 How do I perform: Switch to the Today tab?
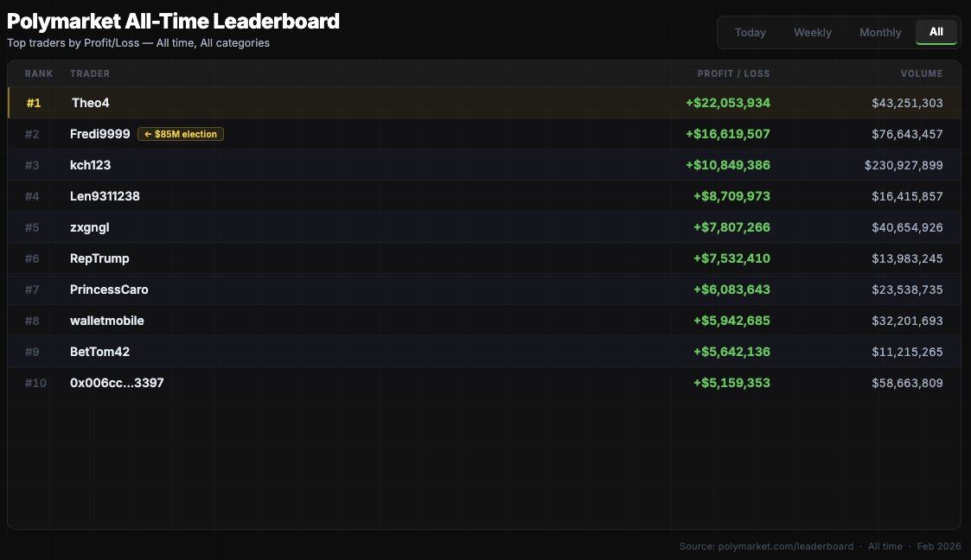click(750, 32)
